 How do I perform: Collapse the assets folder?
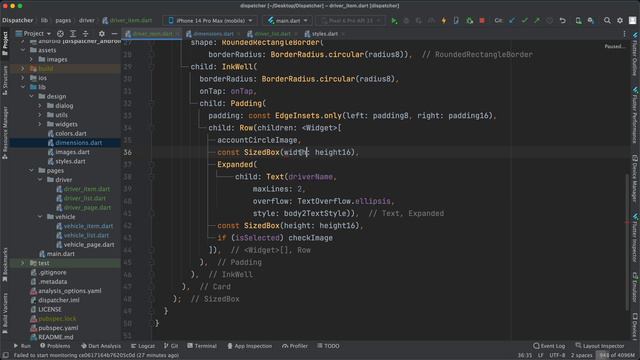pyautogui.click(x=23, y=50)
